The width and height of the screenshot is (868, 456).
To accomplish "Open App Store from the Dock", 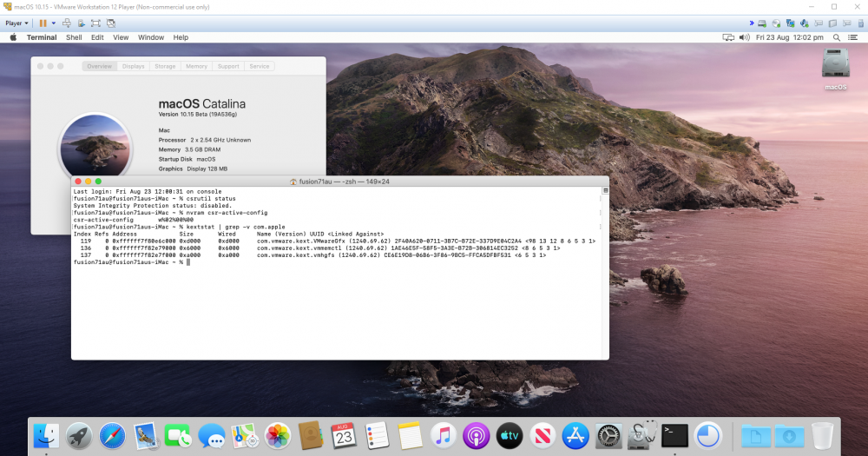I will pos(575,436).
